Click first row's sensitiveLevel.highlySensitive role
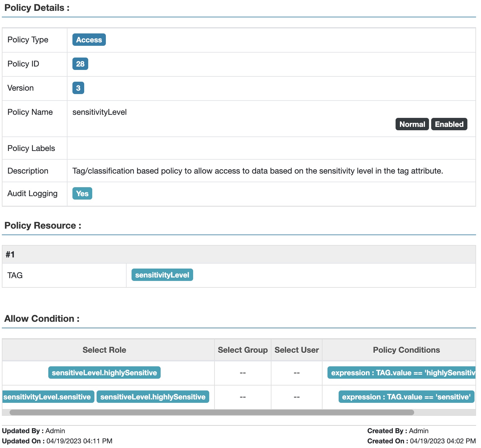This screenshot has width=481, height=448. 104,373
